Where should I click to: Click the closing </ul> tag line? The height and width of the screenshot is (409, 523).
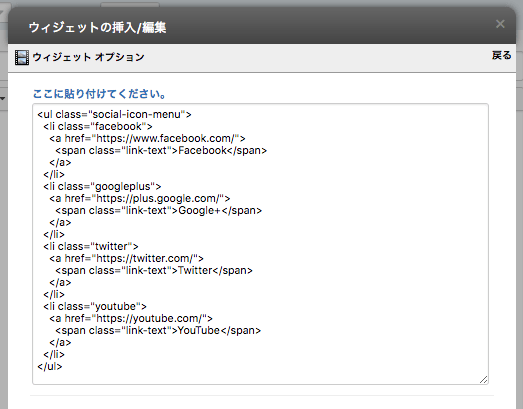(50, 367)
